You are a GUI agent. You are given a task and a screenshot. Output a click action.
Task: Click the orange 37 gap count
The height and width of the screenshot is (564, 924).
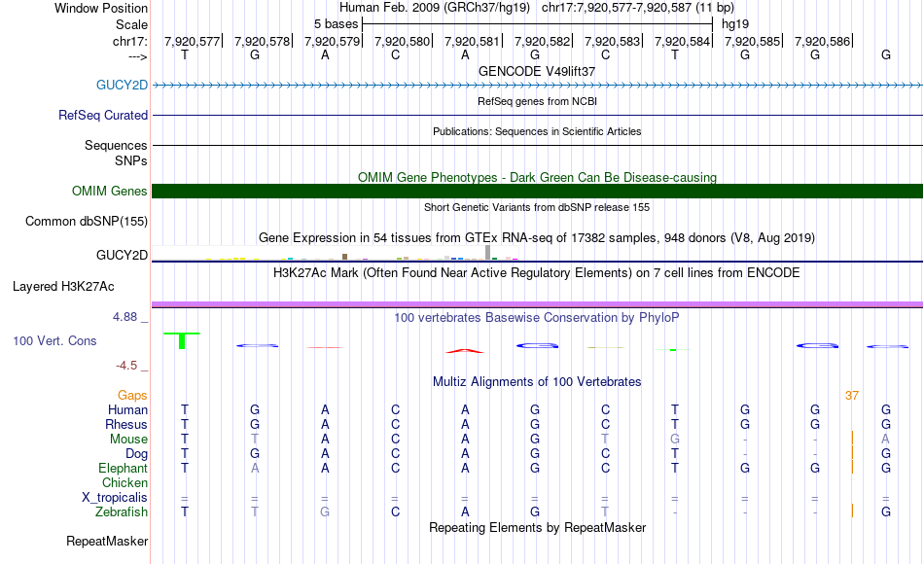pos(851,396)
